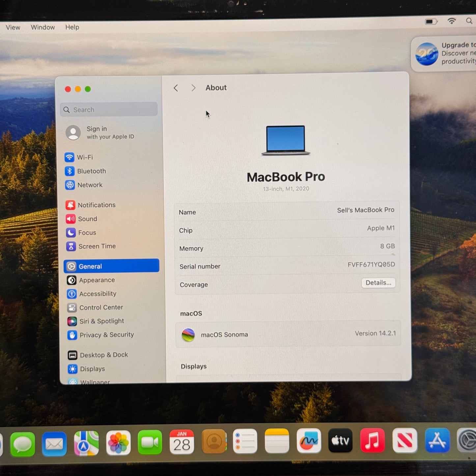Viewport: 476px width, 476px height.
Task: Open the View menu
Action: coord(13,27)
